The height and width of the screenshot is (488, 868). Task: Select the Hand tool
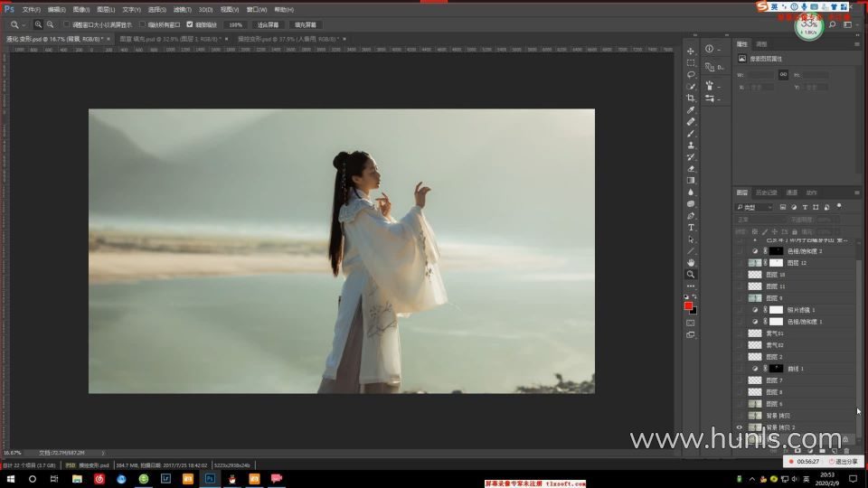point(690,263)
